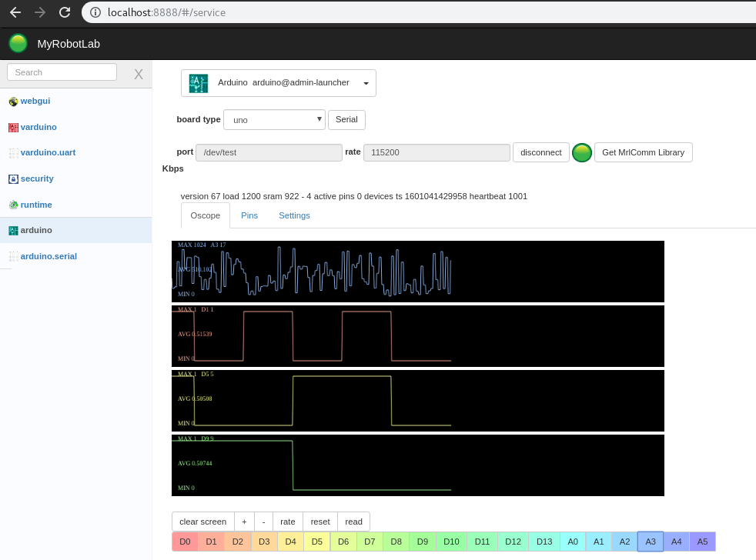Click the Serial button
The image size is (756, 560).
(x=346, y=119)
